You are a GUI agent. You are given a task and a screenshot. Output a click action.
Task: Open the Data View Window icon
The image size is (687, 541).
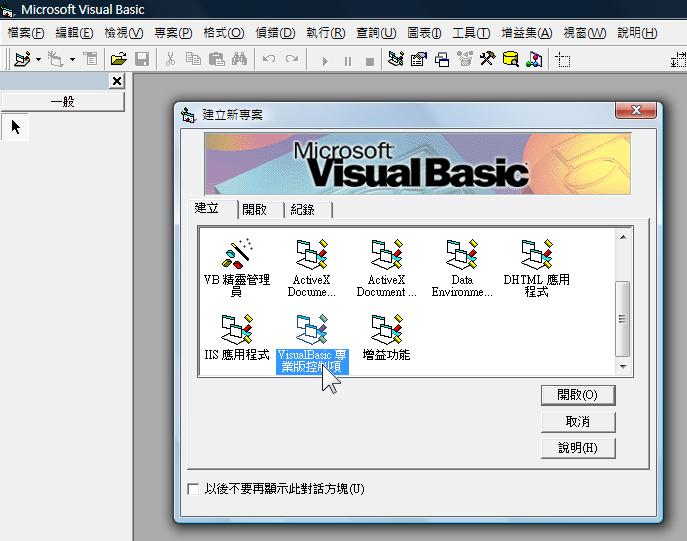pyautogui.click(x=510, y=59)
